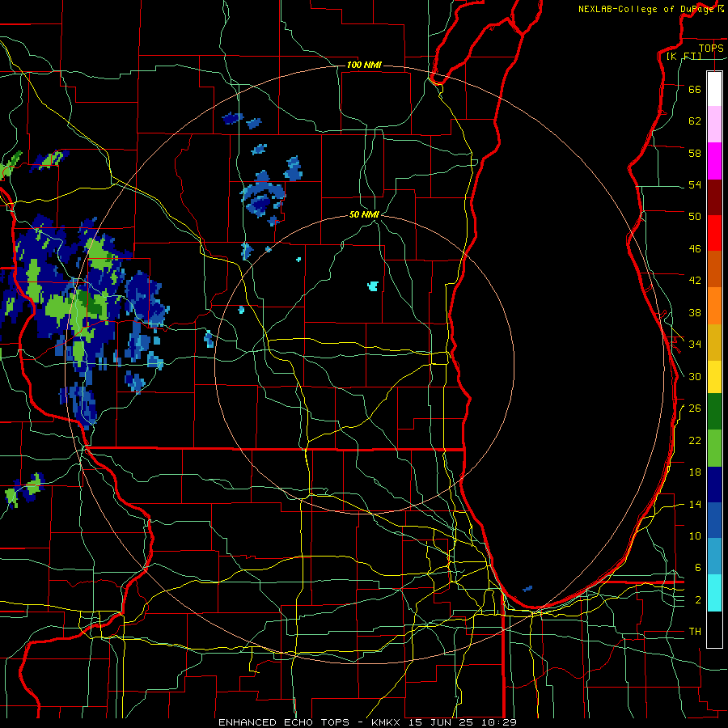Screen dimensions: 728x728
Task: Click the medium blue legend swatch
Action: 714,520
